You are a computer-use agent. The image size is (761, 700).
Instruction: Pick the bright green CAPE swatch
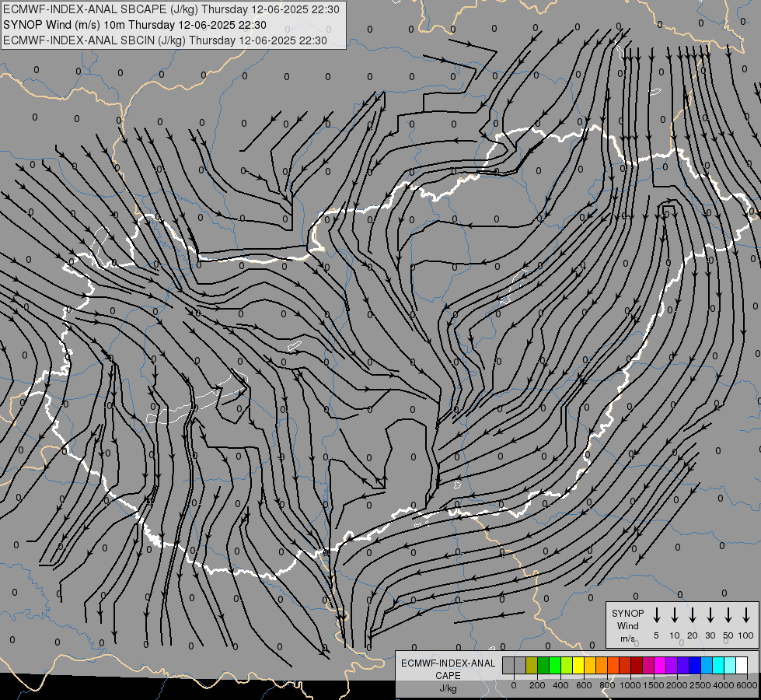coord(555,665)
